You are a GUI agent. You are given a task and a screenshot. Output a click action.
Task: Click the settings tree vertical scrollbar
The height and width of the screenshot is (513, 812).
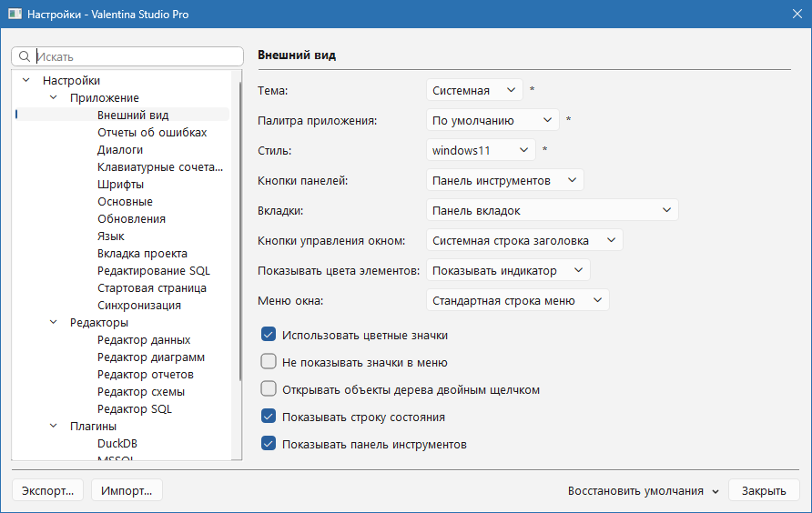pyautogui.click(x=240, y=232)
